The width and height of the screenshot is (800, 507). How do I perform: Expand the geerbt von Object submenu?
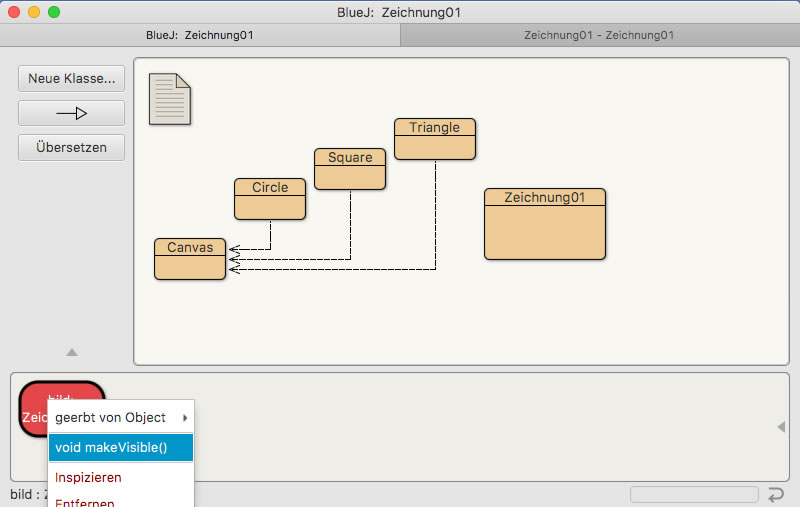pyautogui.click(x=120, y=417)
